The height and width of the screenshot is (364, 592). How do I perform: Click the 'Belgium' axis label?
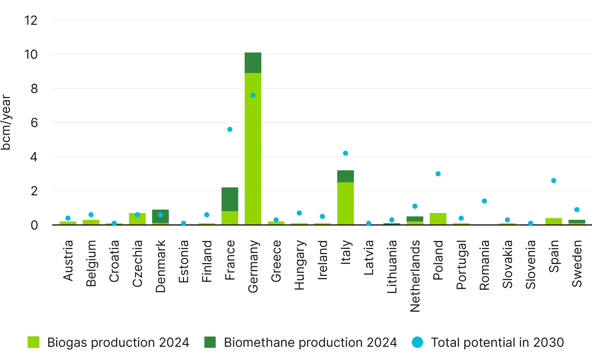(x=91, y=264)
